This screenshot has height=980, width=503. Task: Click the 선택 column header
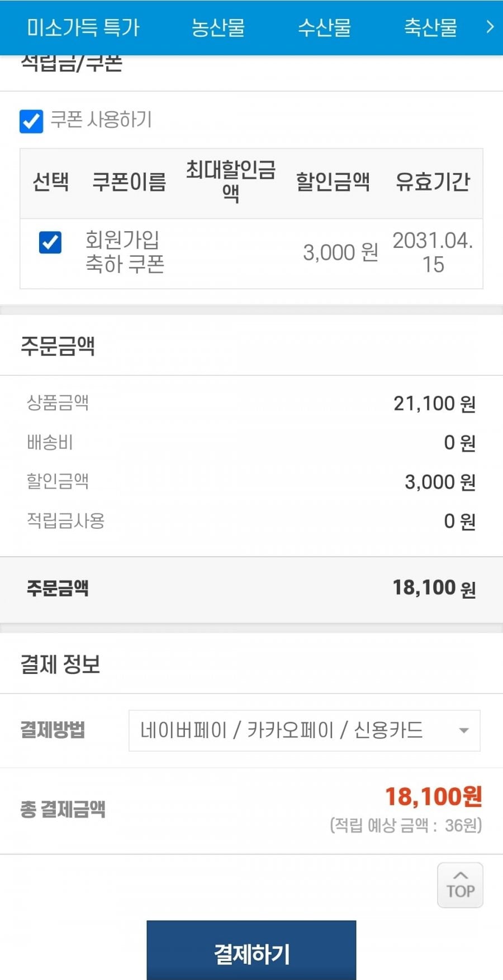(x=51, y=182)
